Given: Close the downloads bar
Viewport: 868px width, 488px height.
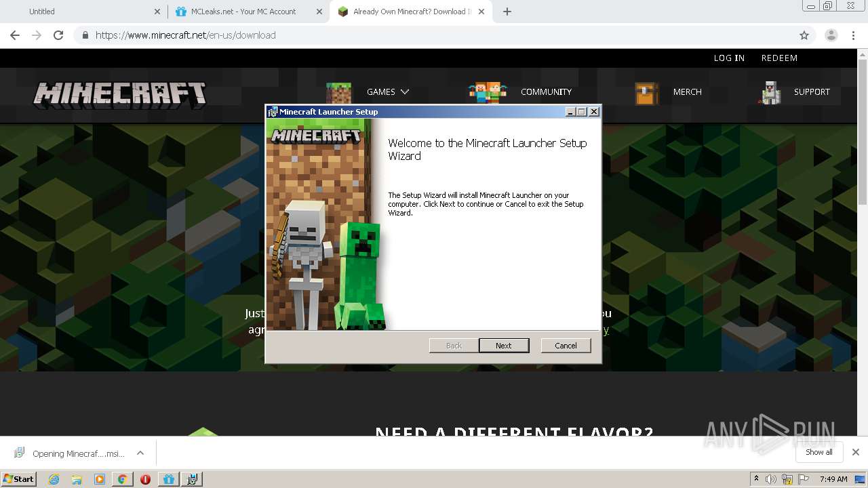Looking at the screenshot, I should click(856, 452).
